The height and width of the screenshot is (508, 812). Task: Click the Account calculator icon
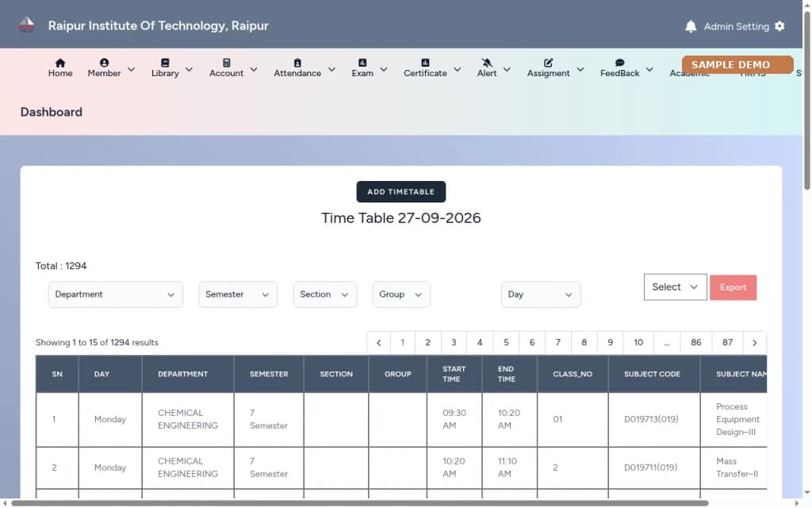pos(226,63)
